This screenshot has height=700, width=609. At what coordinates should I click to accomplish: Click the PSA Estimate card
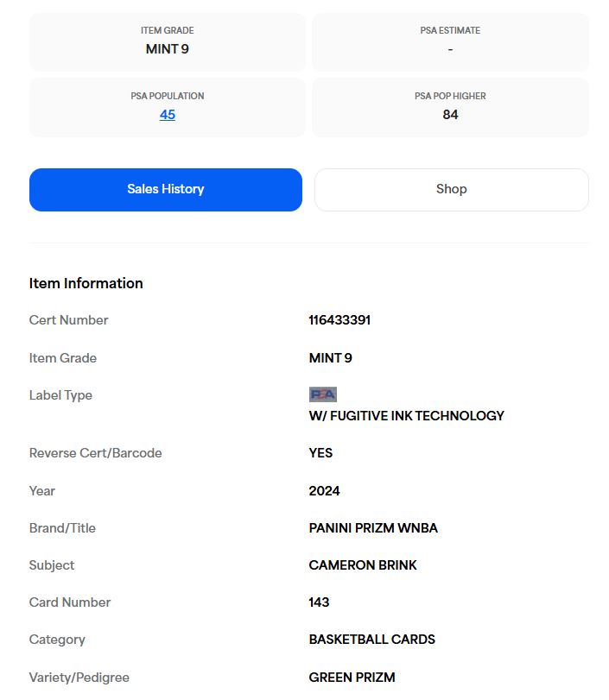(x=450, y=41)
